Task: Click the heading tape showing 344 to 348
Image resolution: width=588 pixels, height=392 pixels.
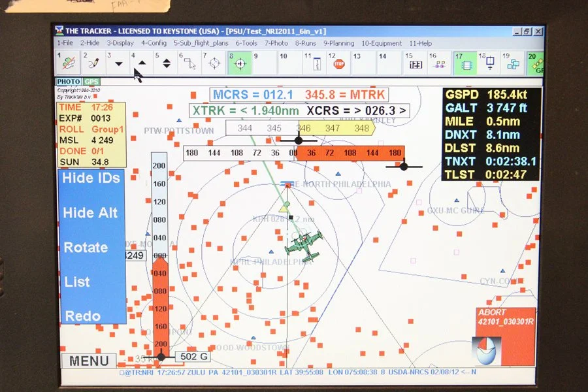Action: (300, 128)
